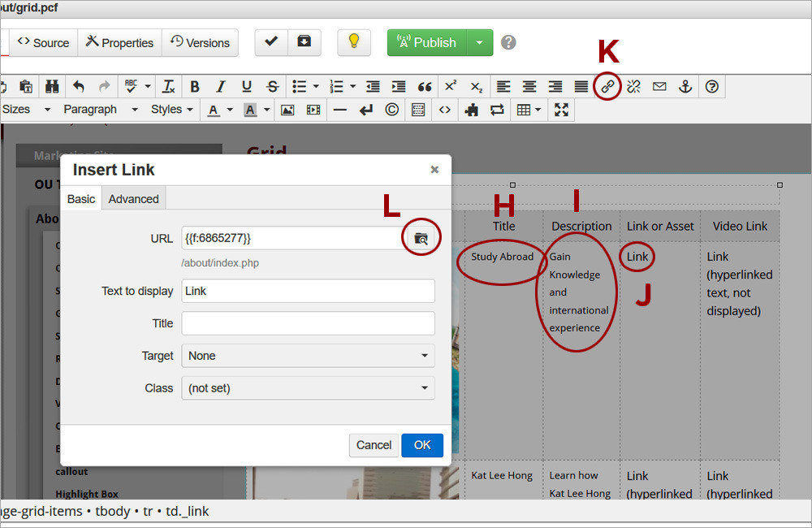This screenshot has width=812, height=528.
Task: Toggle strikethrough formatting
Action: (x=273, y=87)
